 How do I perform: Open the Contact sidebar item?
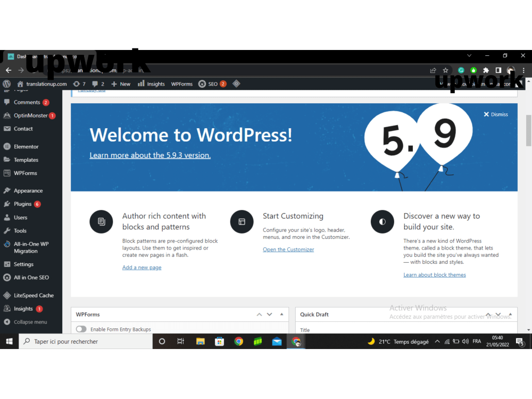[31, 129]
